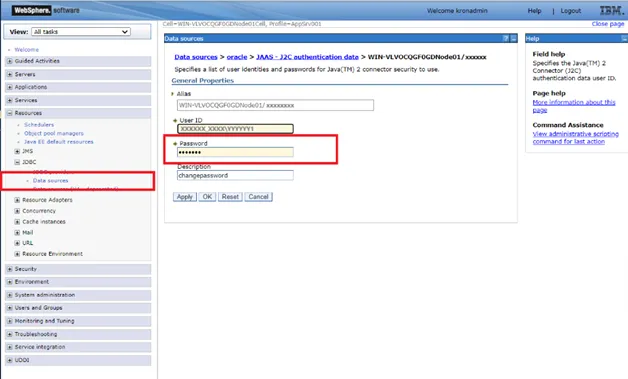This screenshot has width=628, height=379.
Task: Open Java EE default resources link
Action: click(x=58, y=142)
